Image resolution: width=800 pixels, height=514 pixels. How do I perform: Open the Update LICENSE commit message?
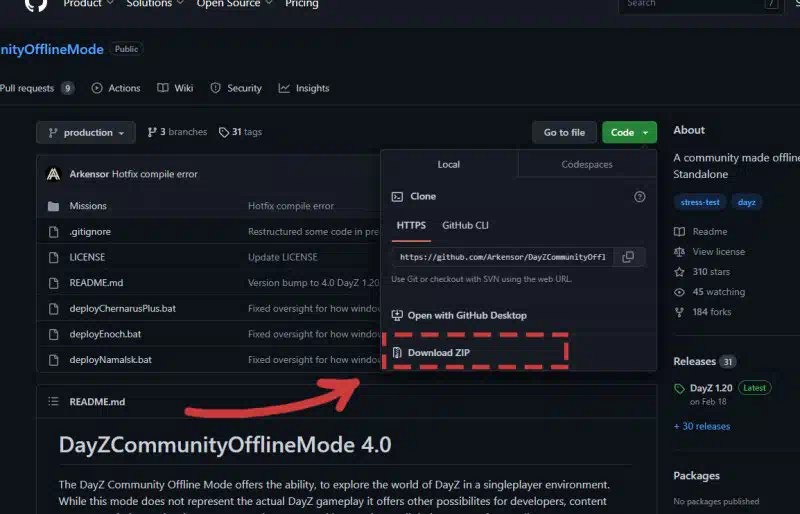pyautogui.click(x=283, y=257)
